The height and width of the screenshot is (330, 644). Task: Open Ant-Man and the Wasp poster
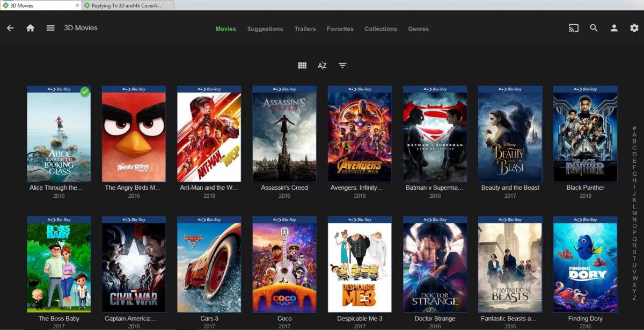point(209,134)
